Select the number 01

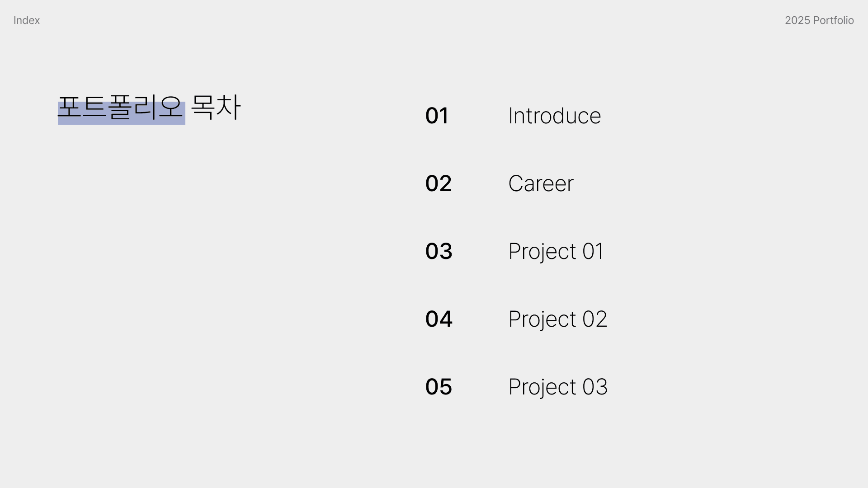tap(437, 116)
